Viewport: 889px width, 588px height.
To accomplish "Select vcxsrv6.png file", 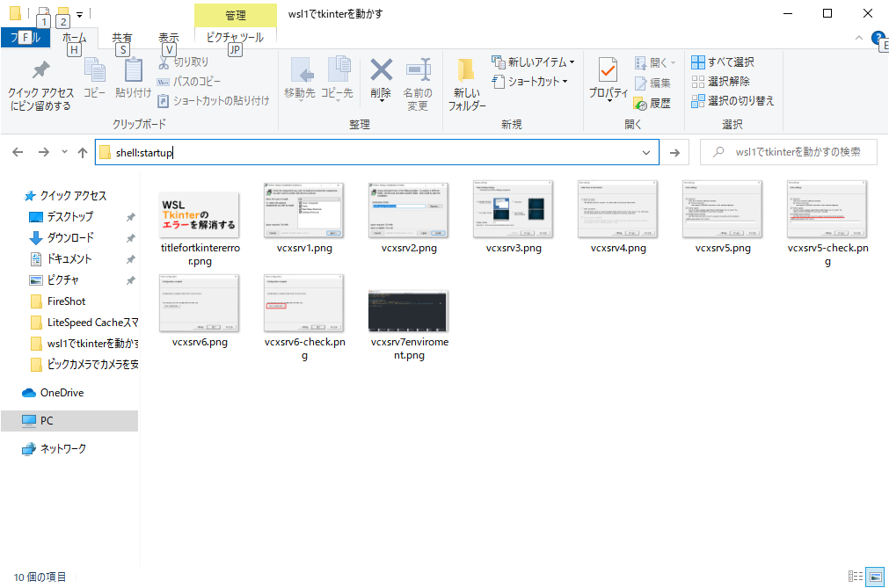I will tap(200, 311).
